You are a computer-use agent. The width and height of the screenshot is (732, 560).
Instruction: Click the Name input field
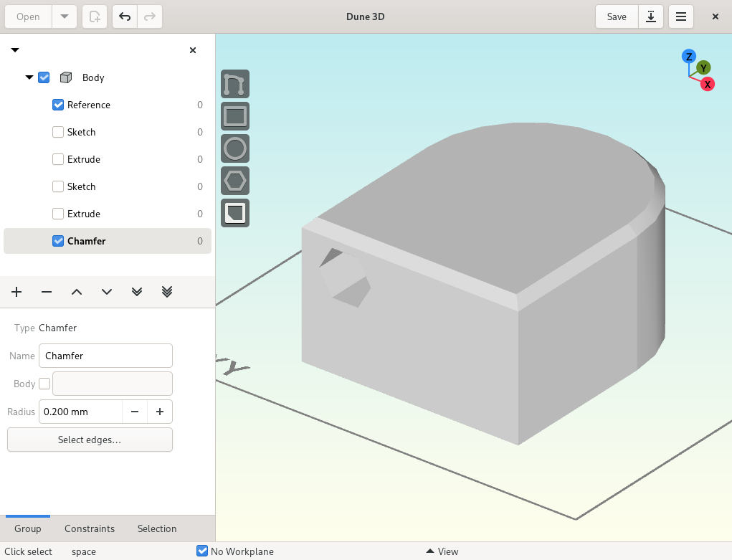pos(105,356)
